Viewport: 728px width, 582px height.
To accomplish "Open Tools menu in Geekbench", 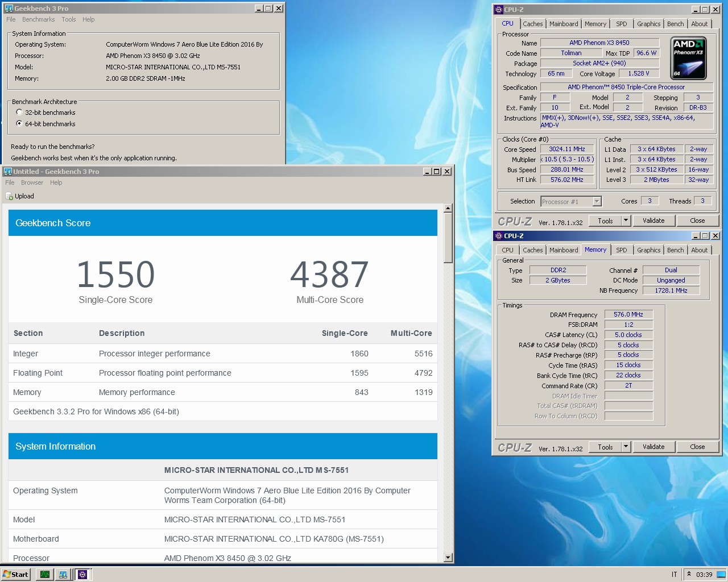I will pyautogui.click(x=69, y=19).
